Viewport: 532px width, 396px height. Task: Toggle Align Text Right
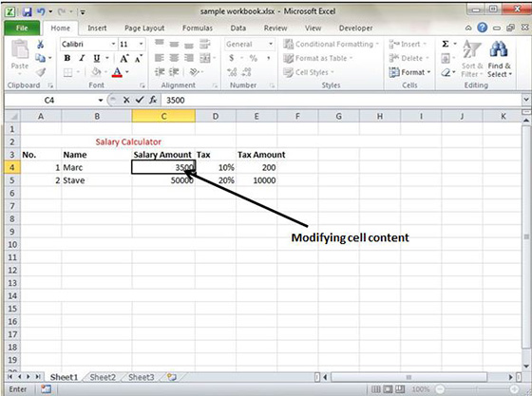click(x=189, y=58)
